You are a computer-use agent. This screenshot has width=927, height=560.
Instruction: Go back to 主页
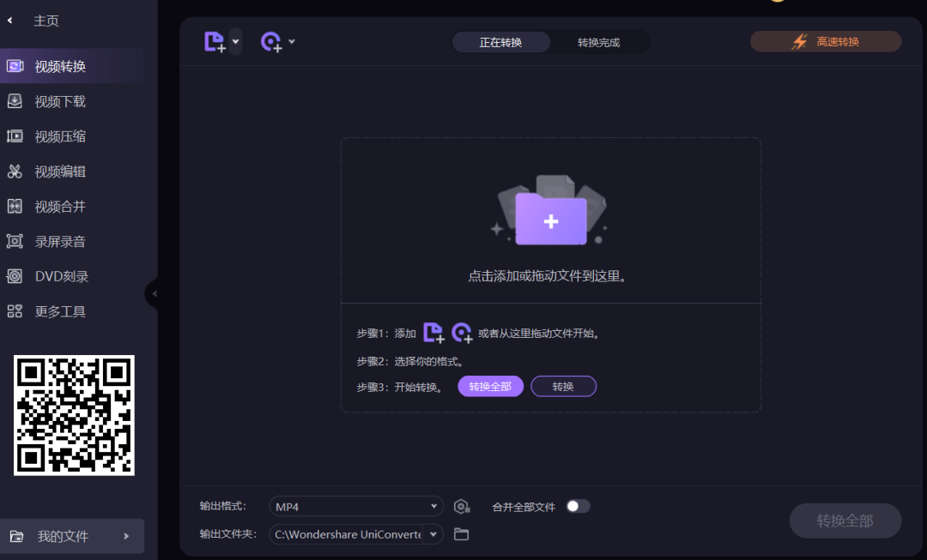click(46, 20)
